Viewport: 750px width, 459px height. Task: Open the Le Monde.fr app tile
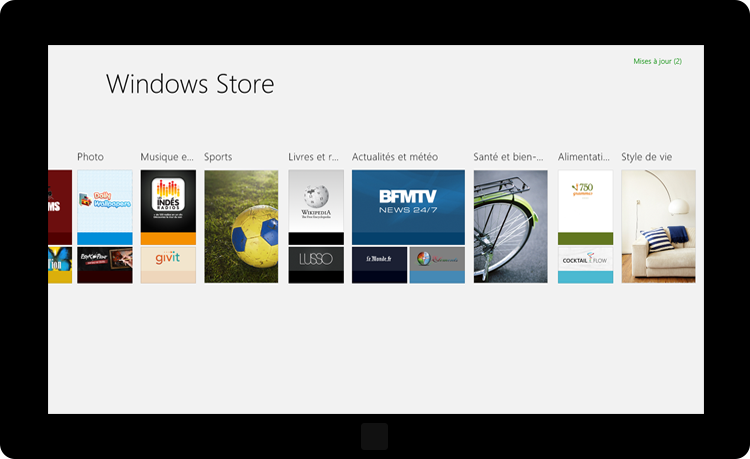(x=379, y=265)
